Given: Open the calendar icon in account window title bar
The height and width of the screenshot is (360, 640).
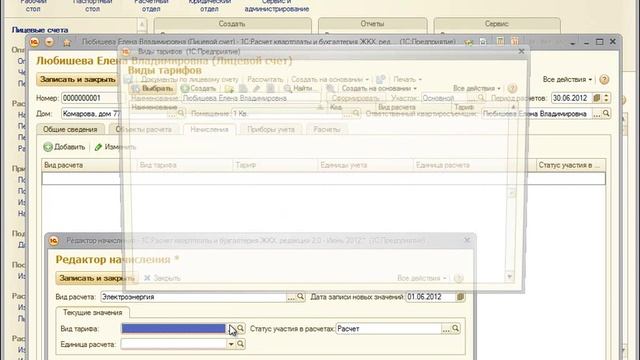Looking at the screenshot, I should coord(515,41).
